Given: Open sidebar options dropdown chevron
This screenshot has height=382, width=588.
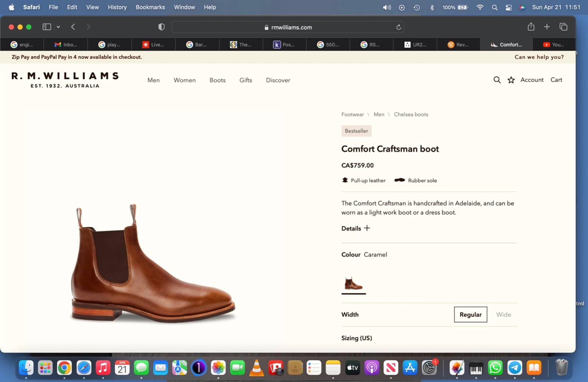Looking at the screenshot, I should pos(58,27).
